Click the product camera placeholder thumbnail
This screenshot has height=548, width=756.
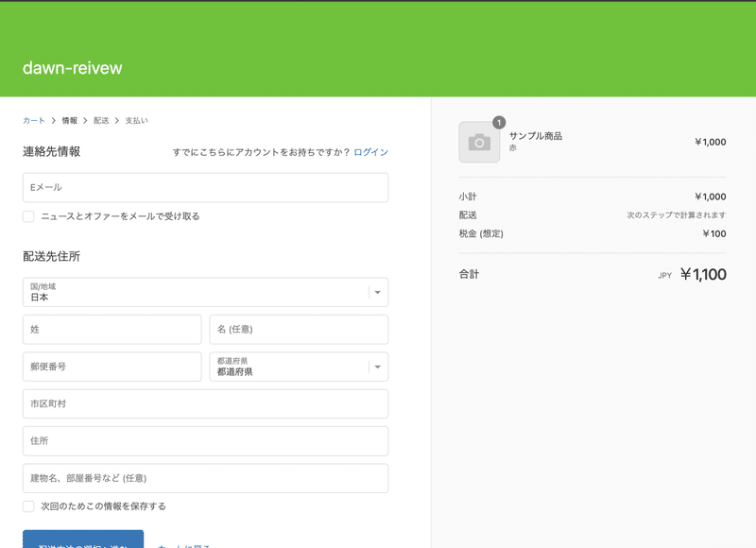(479, 142)
